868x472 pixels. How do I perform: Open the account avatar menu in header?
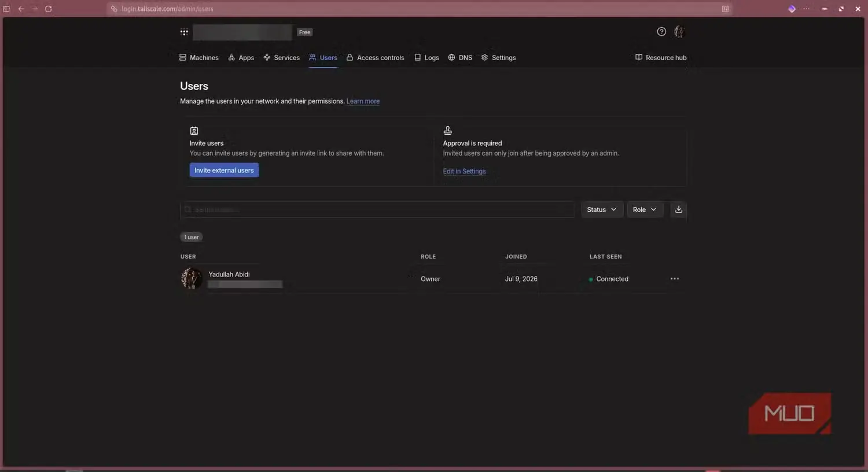679,32
